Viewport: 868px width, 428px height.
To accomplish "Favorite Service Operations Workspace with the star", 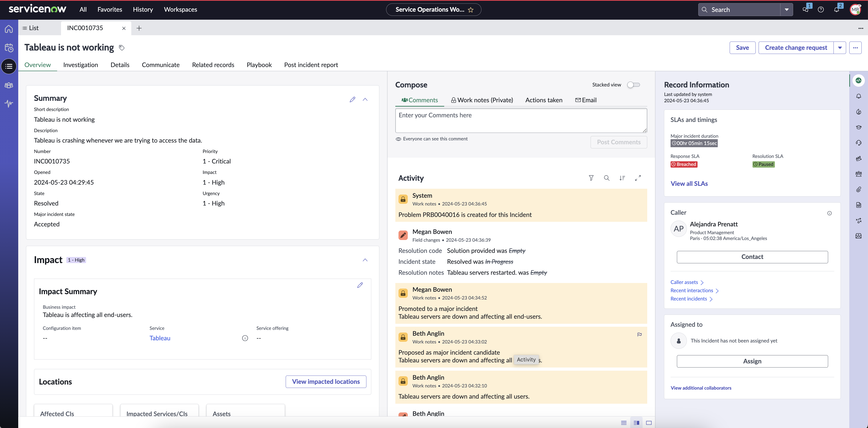I will coord(471,10).
